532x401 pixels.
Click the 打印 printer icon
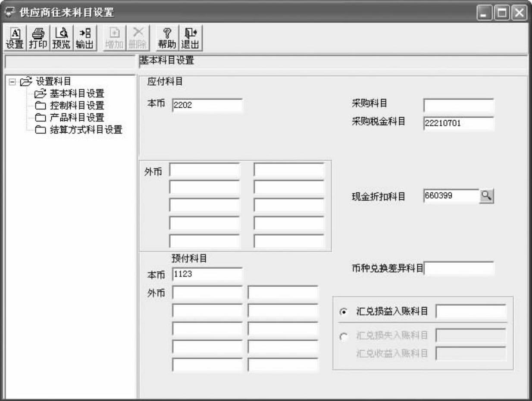click(38, 38)
